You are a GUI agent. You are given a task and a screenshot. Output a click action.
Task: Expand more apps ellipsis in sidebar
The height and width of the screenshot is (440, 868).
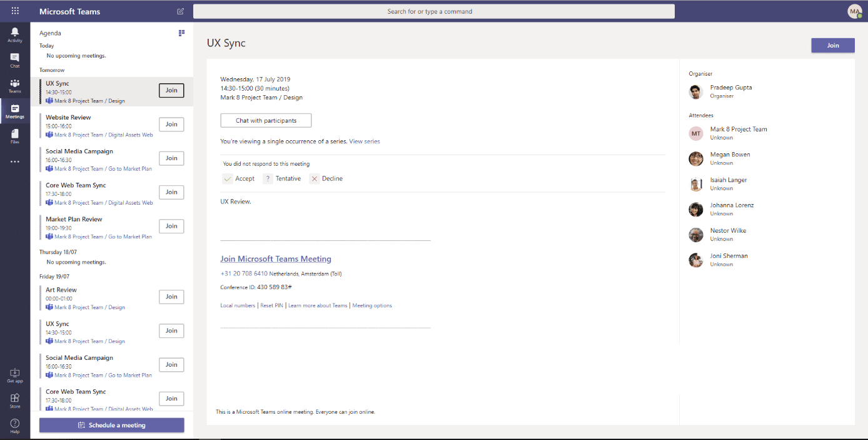[15, 161]
